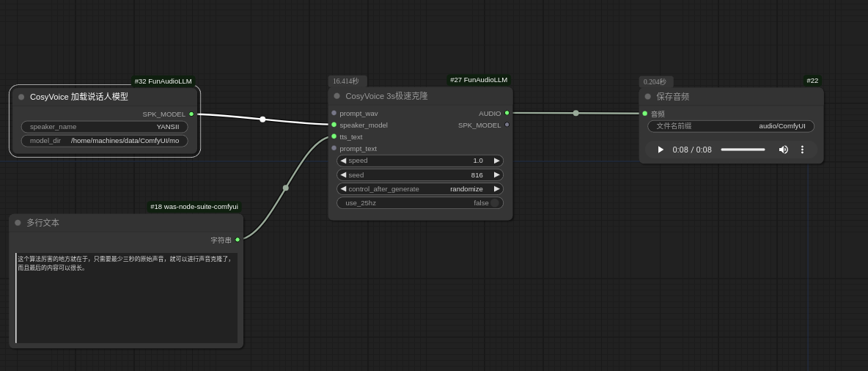This screenshot has height=371, width=868.
Task: Click the 0:08 / 0:08 time display
Action: click(x=692, y=150)
